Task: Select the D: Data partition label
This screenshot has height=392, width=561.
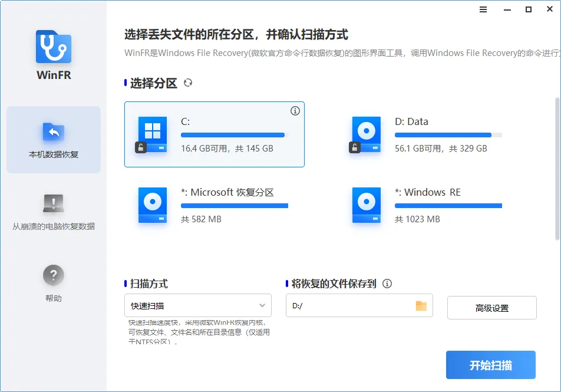Action: [411, 121]
